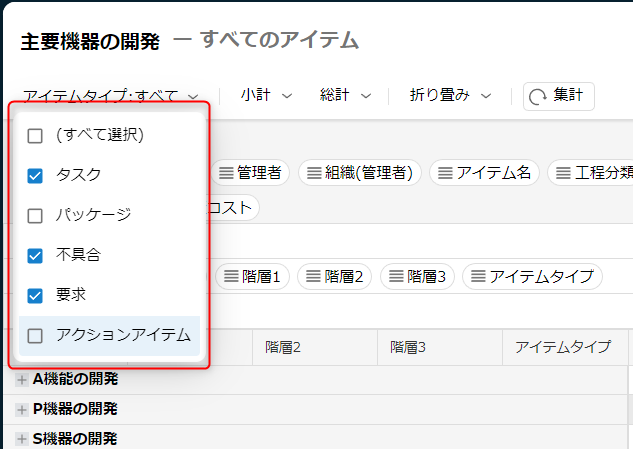Toggle the アクションアイテム checkbox
The width and height of the screenshot is (633, 449).
[35, 336]
